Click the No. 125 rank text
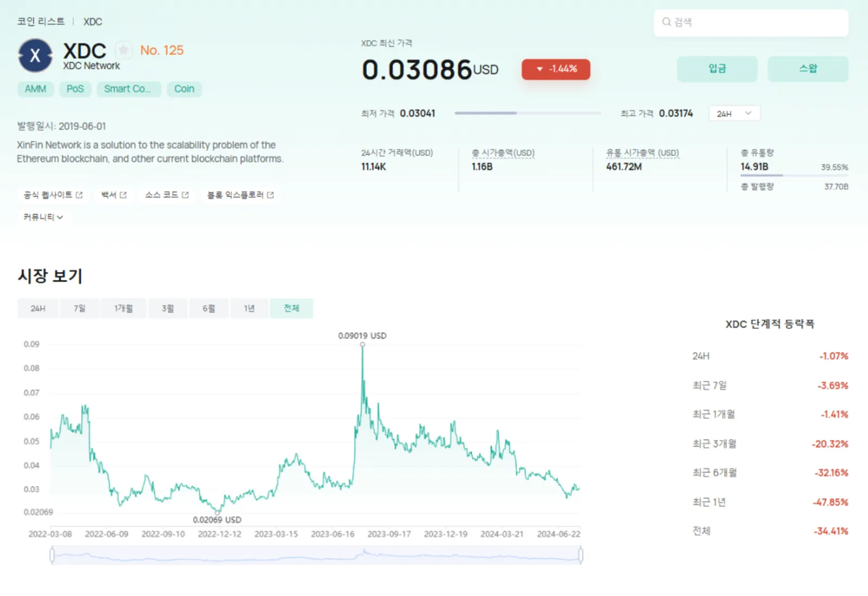 [x=162, y=50]
